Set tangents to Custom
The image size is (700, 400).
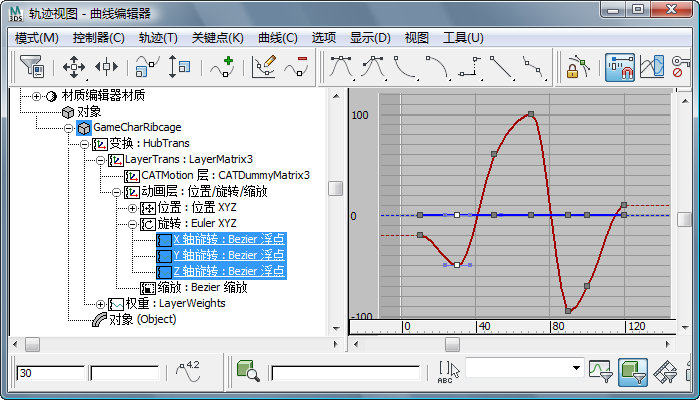click(x=373, y=67)
